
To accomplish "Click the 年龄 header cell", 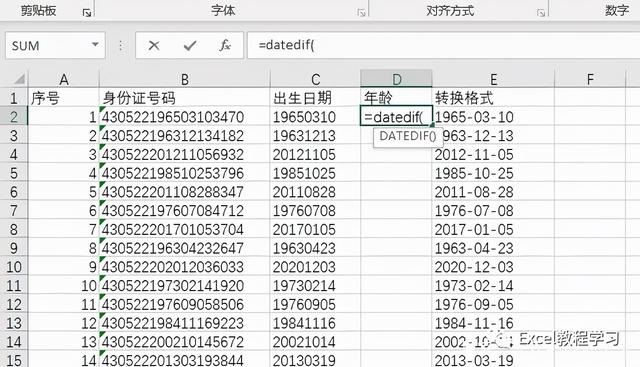I will pos(396,98).
